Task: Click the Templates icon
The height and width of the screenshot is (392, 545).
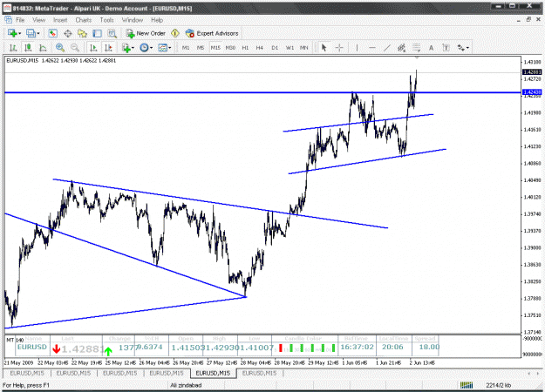Action: [x=162, y=48]
